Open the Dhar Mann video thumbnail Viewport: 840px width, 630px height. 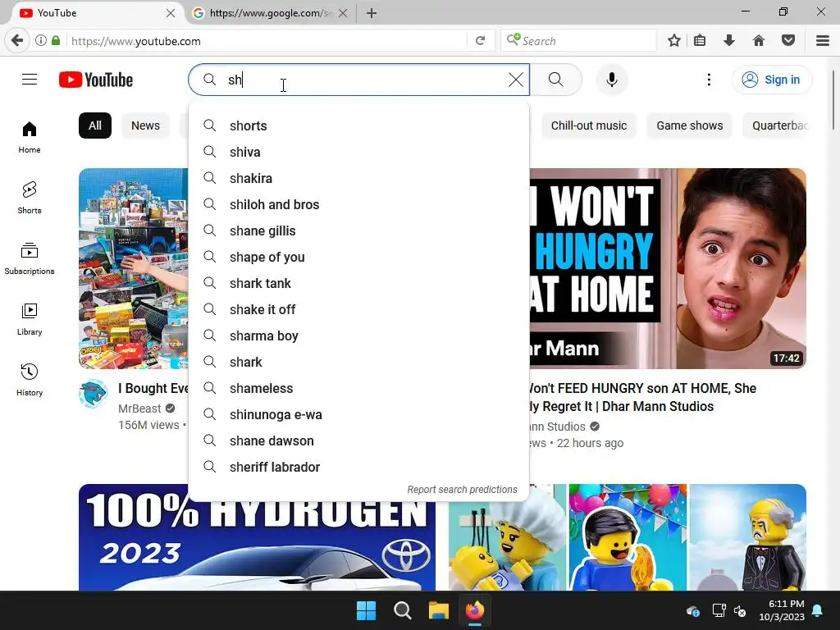668,268
